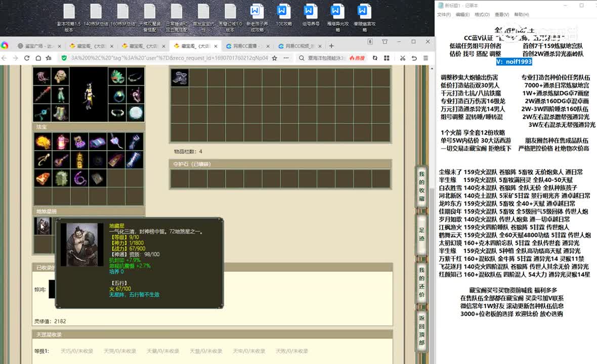
Task: Go to browser home page icon
Action: click(x=38, y=58)
